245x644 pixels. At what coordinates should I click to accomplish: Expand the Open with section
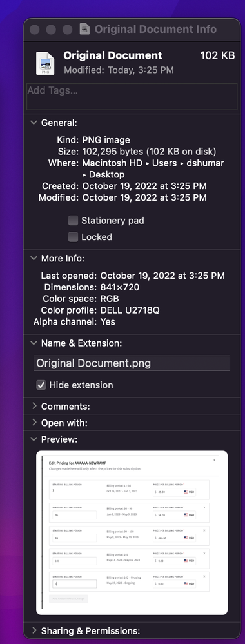point(34,423)
